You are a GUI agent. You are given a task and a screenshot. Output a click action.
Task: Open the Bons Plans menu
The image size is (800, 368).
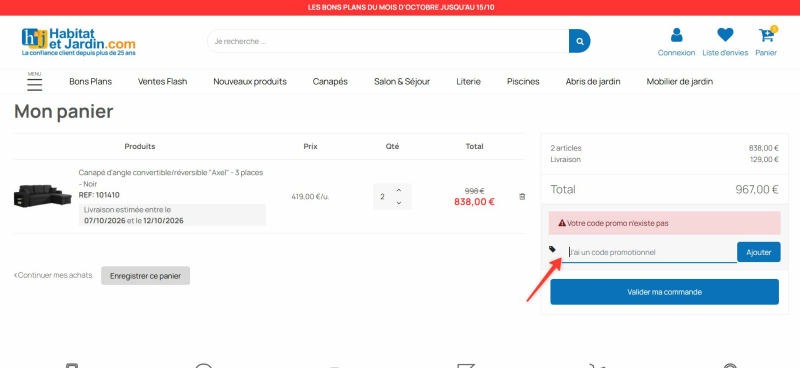tap(90, 82)
